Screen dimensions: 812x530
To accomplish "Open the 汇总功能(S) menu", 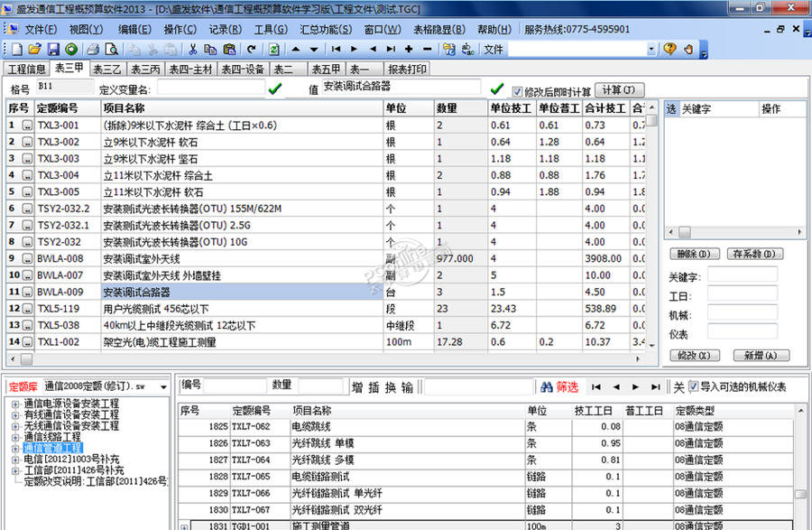I will click(x=326, y=30).
